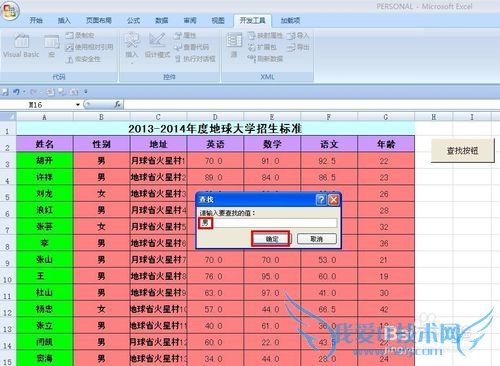The image size is (500, 366).
Task: Click the 英语 header cell
Action: tap(215, 144)
